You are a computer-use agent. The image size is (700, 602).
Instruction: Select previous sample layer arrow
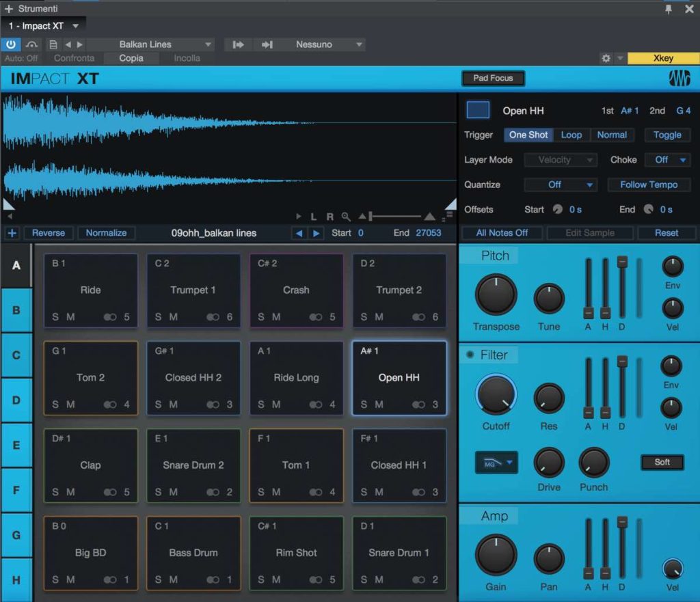pos(299,233)
